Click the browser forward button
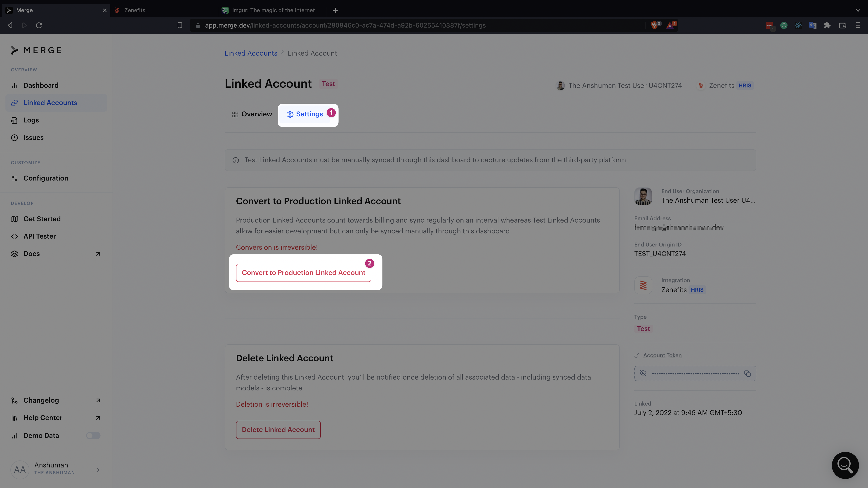Image resolution: width=868 pixels, height=488 pixels. click(x=24, y=25)
